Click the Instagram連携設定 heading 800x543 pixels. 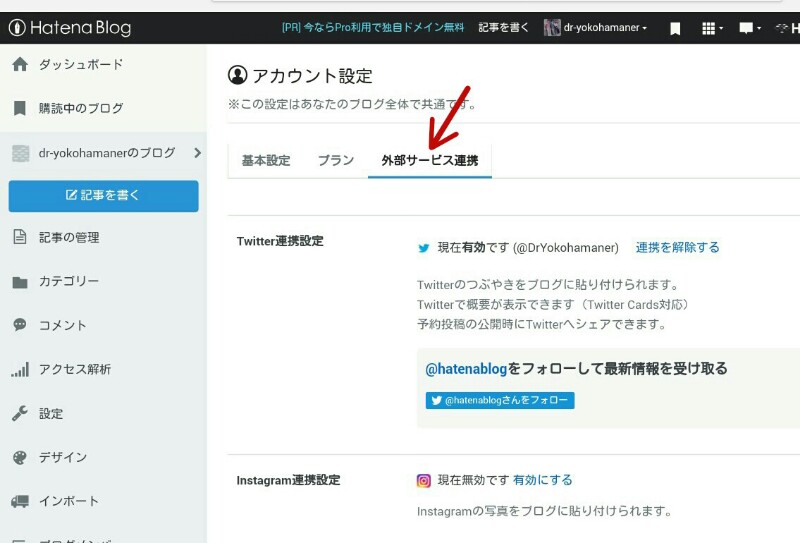(x=288, y=480)
